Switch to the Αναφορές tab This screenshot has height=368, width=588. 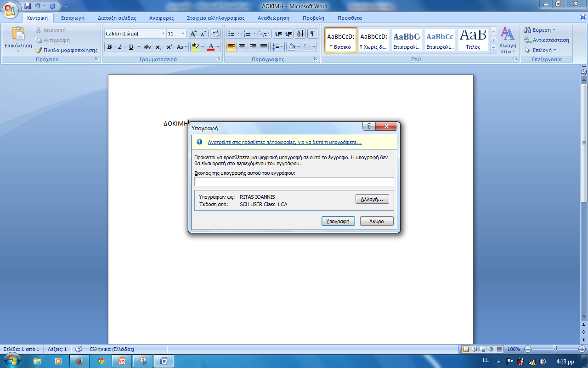(161, 18)
